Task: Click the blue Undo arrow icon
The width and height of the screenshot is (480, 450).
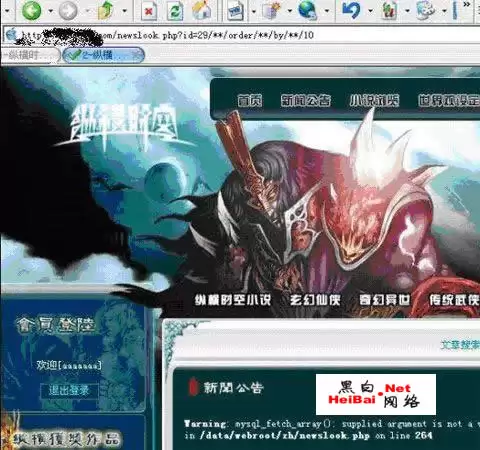Action: coord(351,10)
